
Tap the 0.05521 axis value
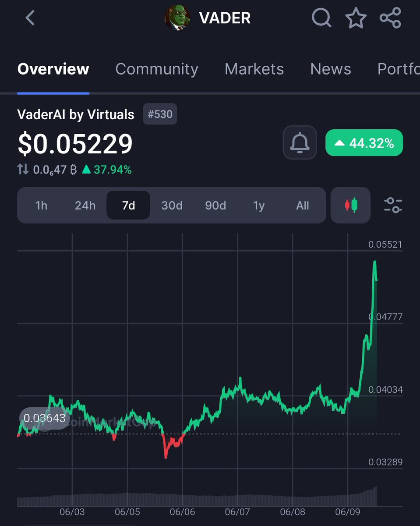(385, 244)
